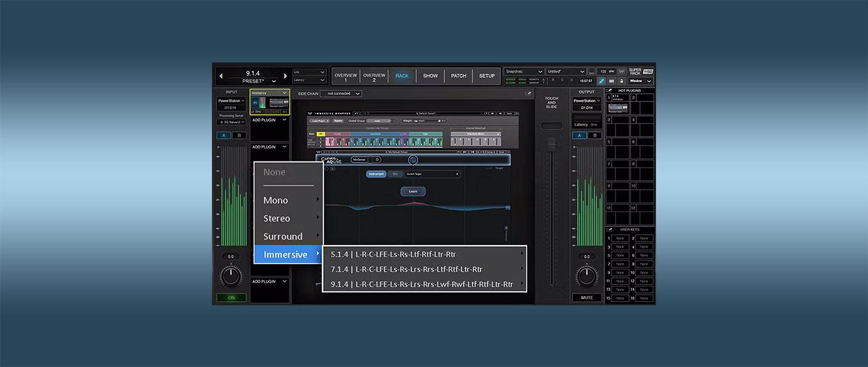Choose the 9.1.4 immersive format
Viewport: 868px width, 367px height.
pos(425,284)
